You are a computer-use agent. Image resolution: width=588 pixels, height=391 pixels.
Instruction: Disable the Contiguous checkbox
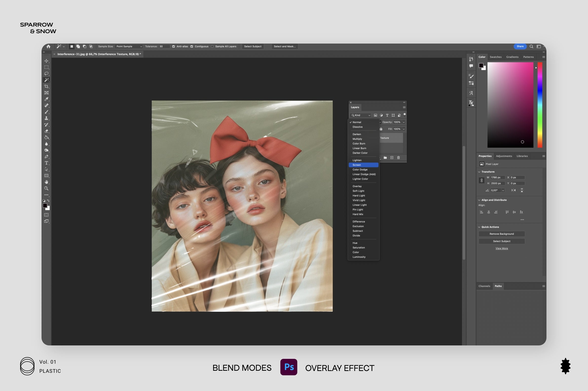192,47
